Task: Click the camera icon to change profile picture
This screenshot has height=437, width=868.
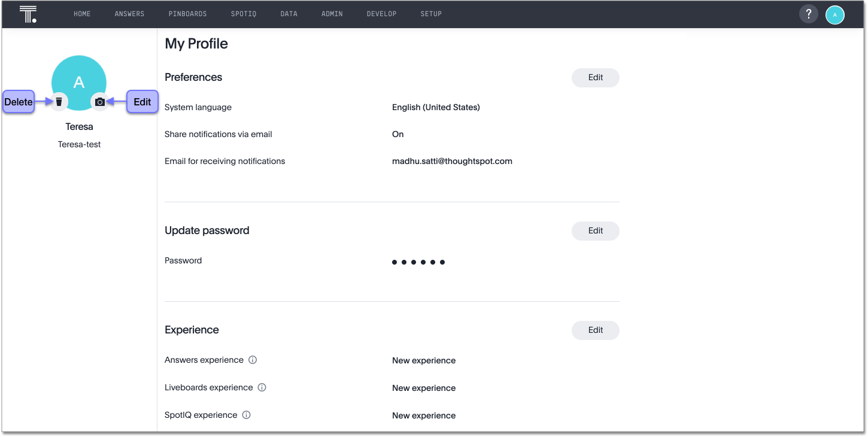Action: 100,102
